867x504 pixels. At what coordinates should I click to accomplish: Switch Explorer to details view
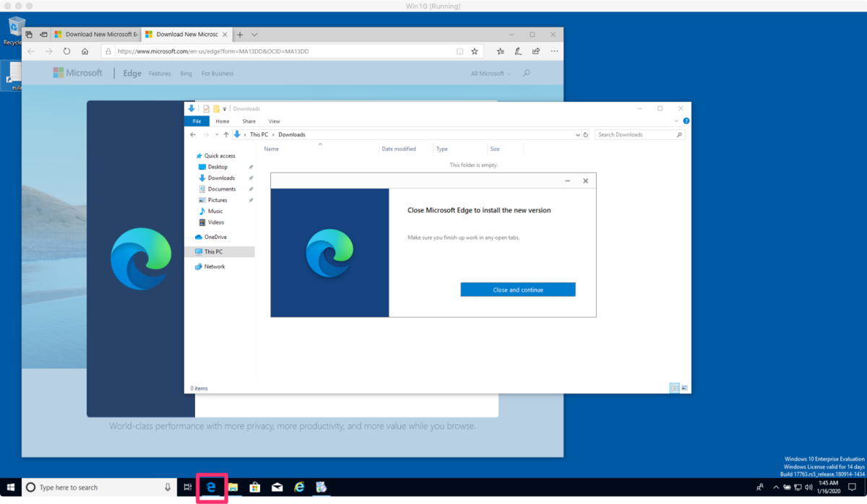click(674, 388)
